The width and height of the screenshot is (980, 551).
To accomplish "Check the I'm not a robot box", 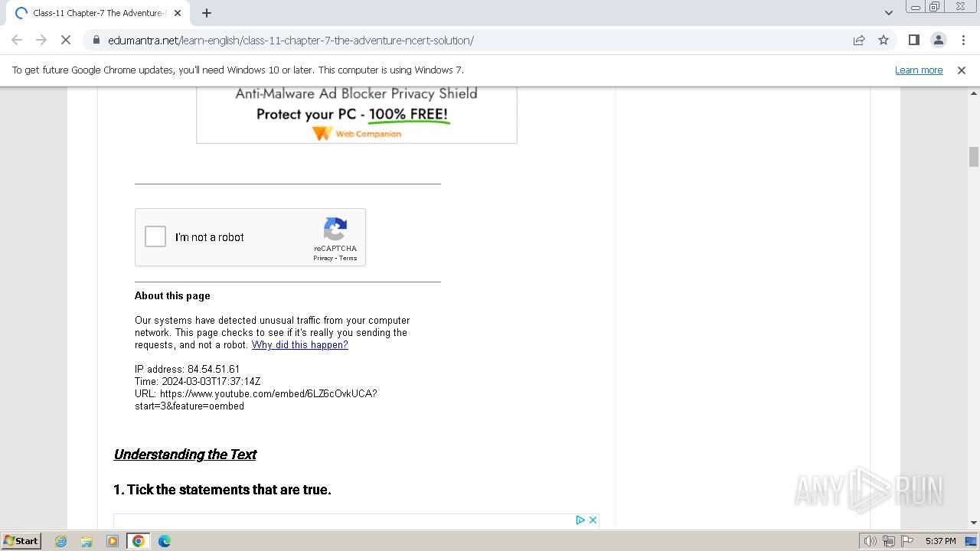I will pyautogui.click(x=155, y=236).
